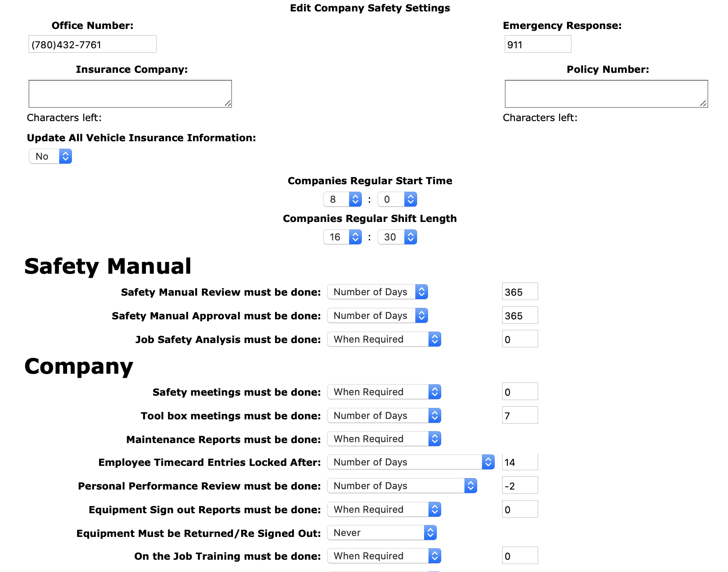Select Safety Manual Approval frequency dropdown

point(377,316)
